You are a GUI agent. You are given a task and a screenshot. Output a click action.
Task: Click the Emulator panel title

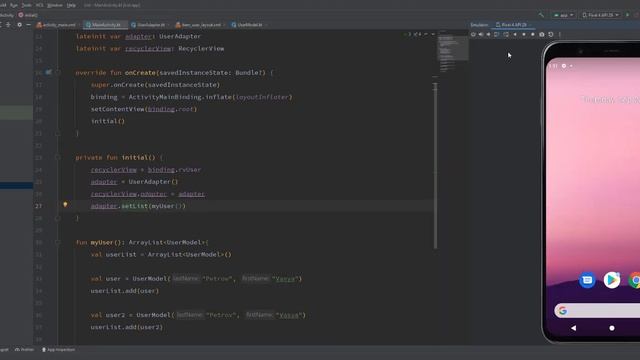[479, 25]
